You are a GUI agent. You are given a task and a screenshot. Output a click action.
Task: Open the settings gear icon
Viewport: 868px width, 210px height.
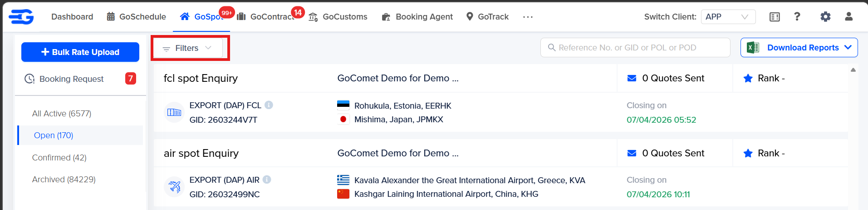(x=825, y=17)
